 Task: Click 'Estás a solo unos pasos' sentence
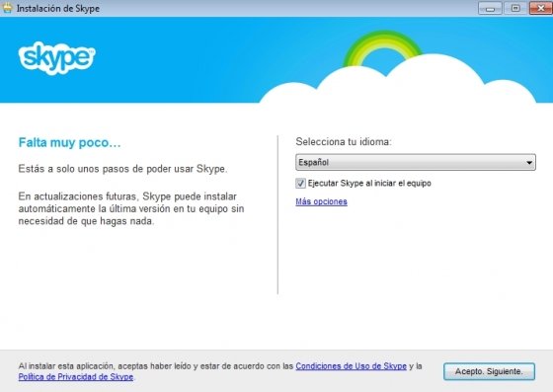click(x=122, y=169)
